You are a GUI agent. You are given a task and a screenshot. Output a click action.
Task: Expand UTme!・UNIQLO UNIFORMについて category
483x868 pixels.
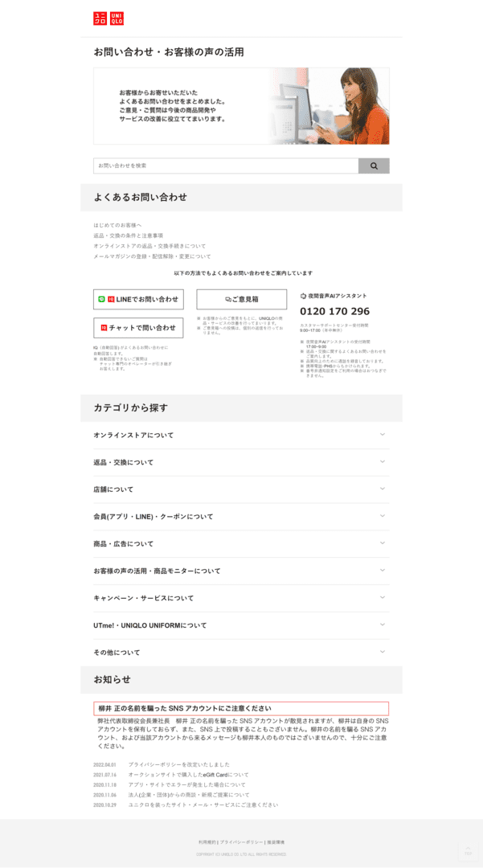241,625
